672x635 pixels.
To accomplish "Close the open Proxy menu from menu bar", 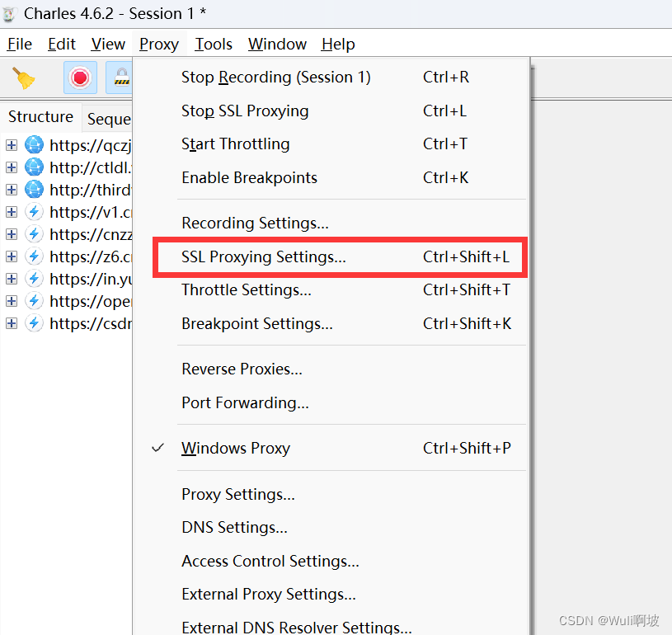I will pos(159,45).
